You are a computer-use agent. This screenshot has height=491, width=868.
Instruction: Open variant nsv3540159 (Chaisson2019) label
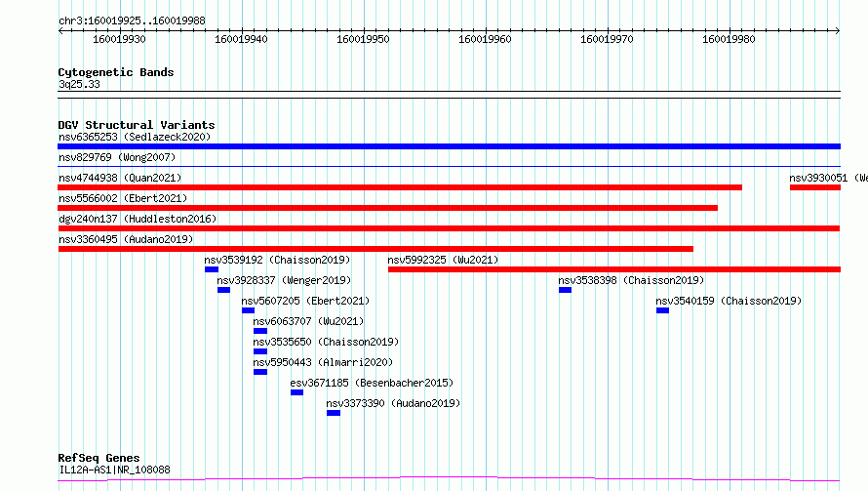(x=729, y=301)
